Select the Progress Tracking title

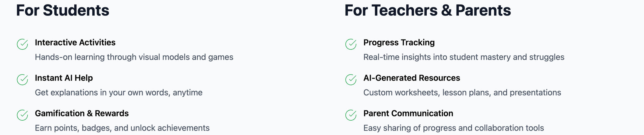[x=399, y=43]
